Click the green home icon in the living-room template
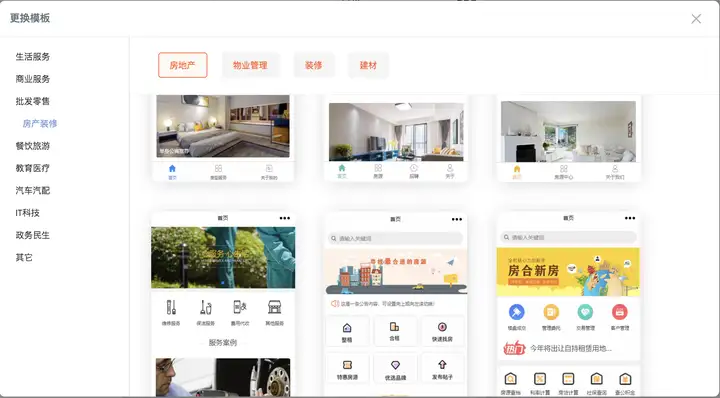 tap(342, 168)
